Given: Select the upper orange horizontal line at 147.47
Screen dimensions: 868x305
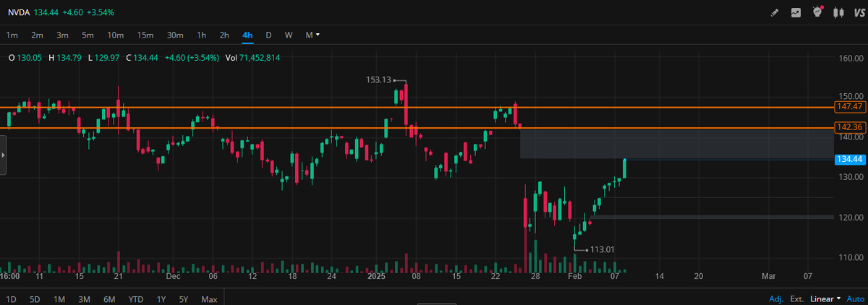Looking at the screenshot, I should click(416, 107).
